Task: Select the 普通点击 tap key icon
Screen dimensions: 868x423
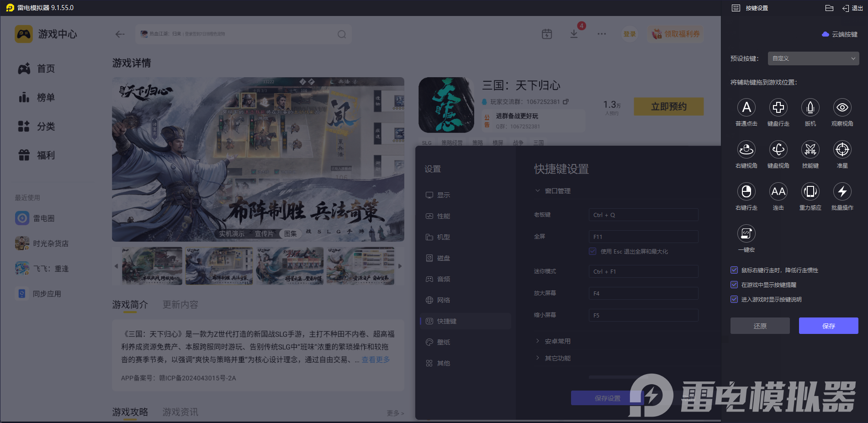Action: pos(746,108)
